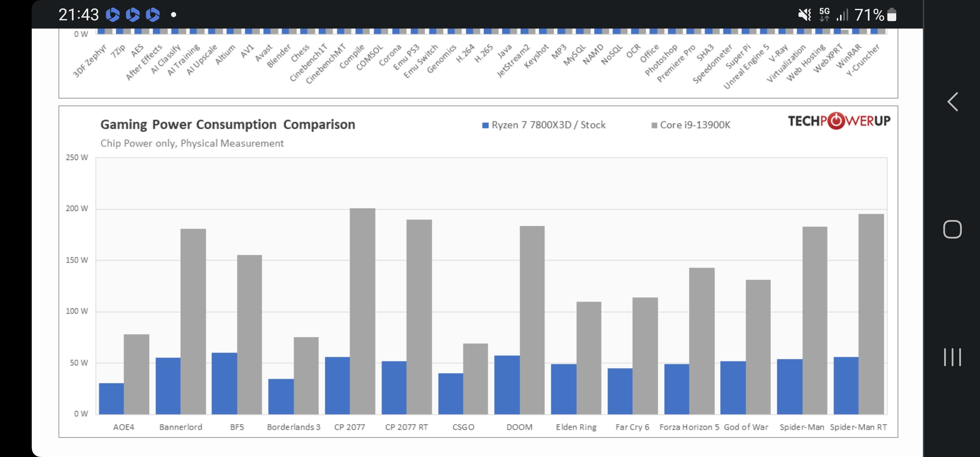Click the God of War axis label

pyautogui.click(x=746, y=427)
